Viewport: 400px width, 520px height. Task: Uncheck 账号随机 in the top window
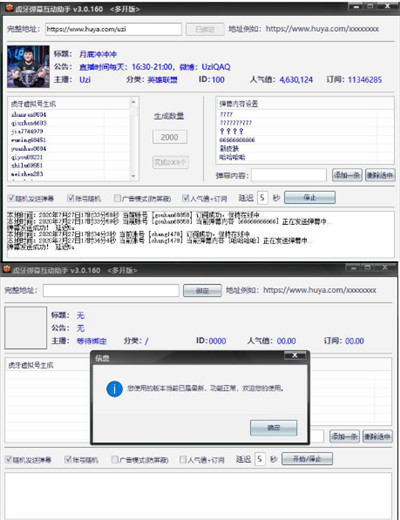[70, 199]
